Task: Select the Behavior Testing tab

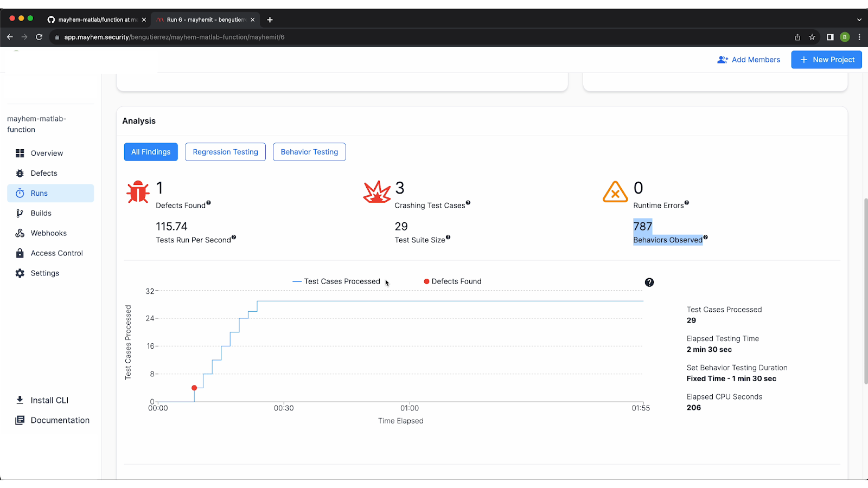Action: [309, 152]
